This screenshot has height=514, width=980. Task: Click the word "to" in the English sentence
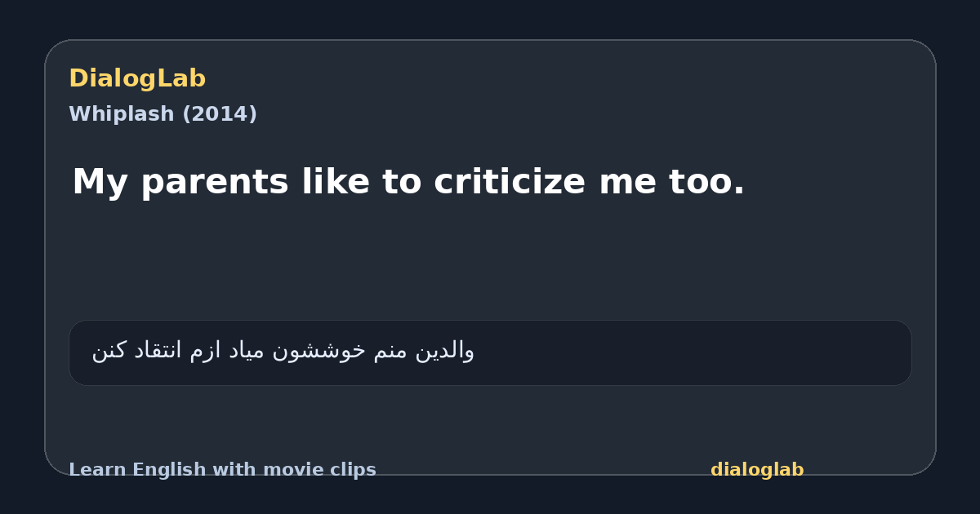click(x=402, y=182)
